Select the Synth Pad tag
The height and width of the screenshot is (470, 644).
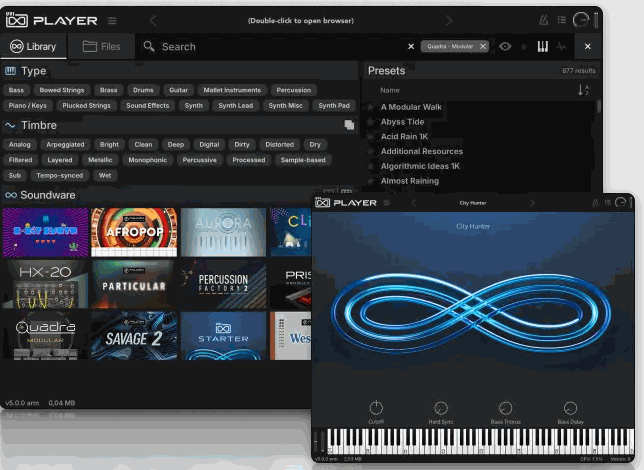334,106
